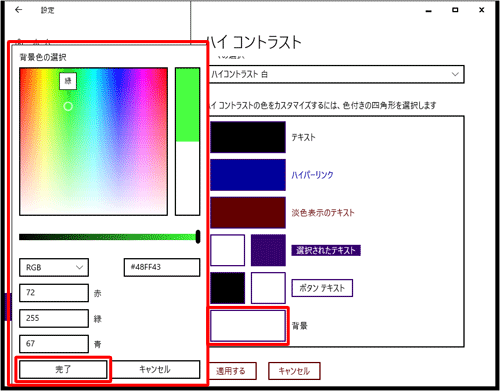Select the 背景色の選択 dialog title

pyautogui.click(x=43, y=57)
